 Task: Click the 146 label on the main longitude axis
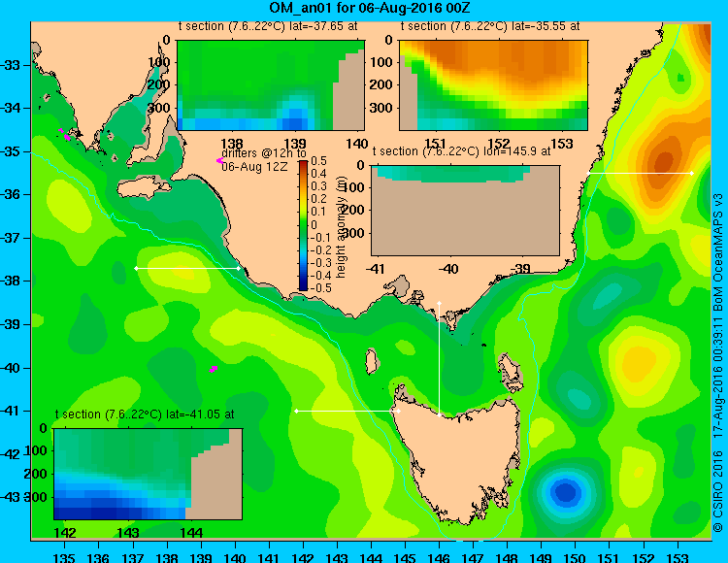439,557
